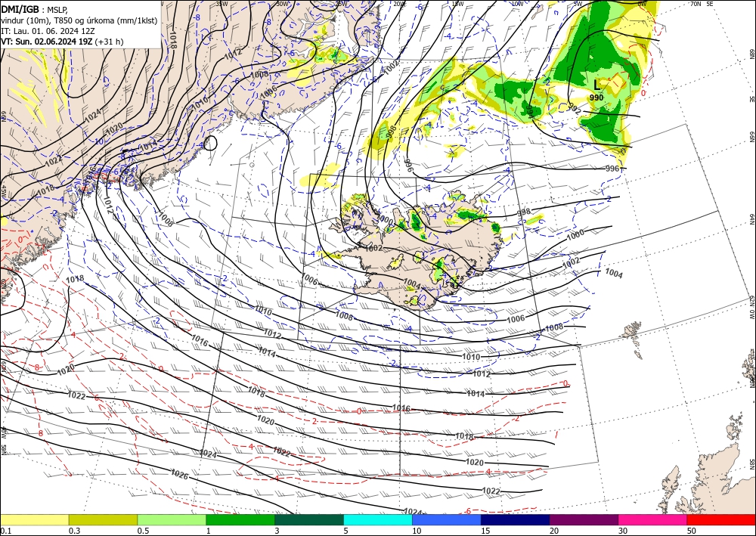756x536 pixels.
Task: Click the '20W' longitude label
Action: [x=398, y=4]
